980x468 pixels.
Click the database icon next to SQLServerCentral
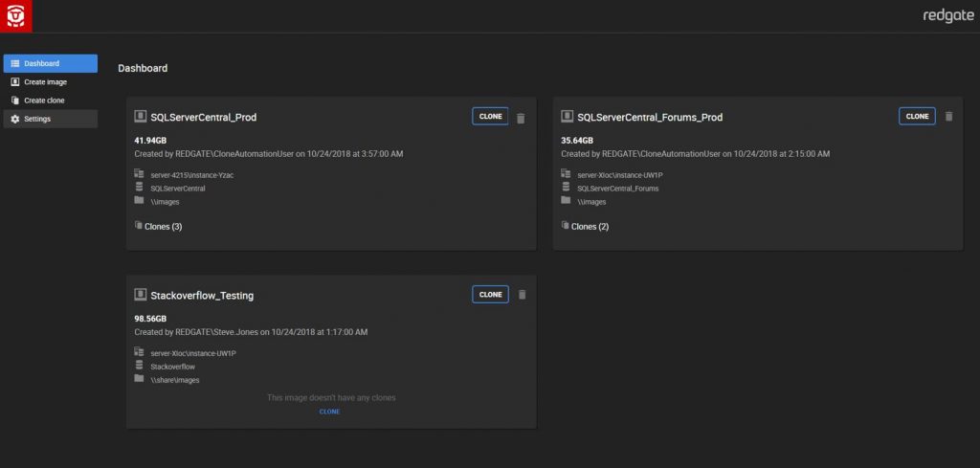(x=139, y=187)
